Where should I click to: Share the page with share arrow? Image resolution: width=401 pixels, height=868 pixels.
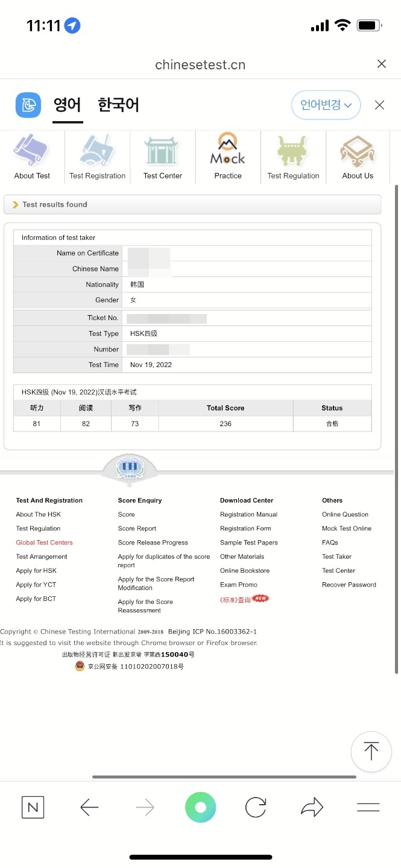[312, 808]
